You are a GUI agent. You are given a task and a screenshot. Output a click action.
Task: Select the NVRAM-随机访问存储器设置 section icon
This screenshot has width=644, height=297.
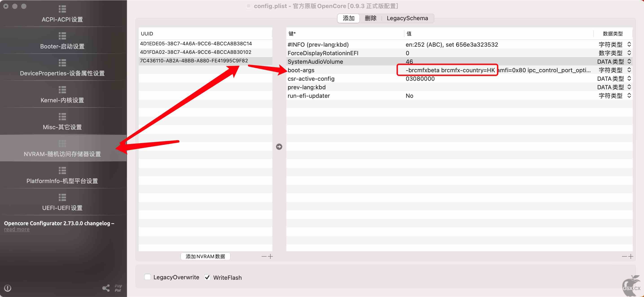tap(62, 144)
